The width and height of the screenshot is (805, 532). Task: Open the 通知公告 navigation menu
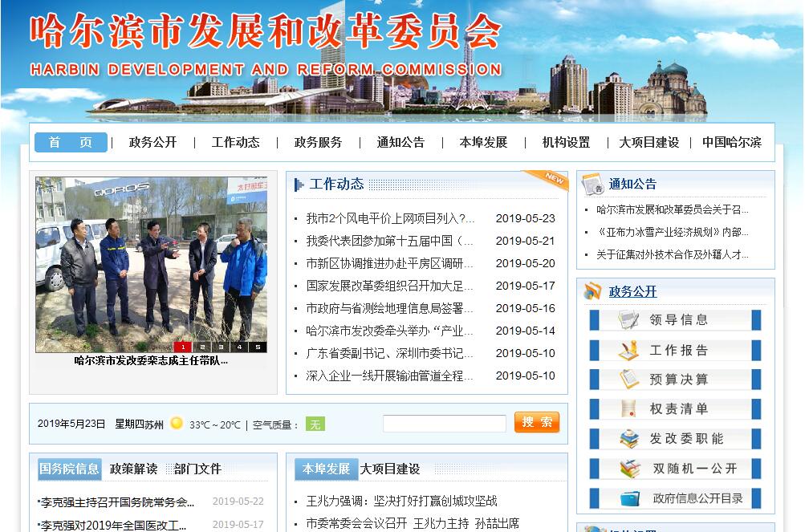401,142
